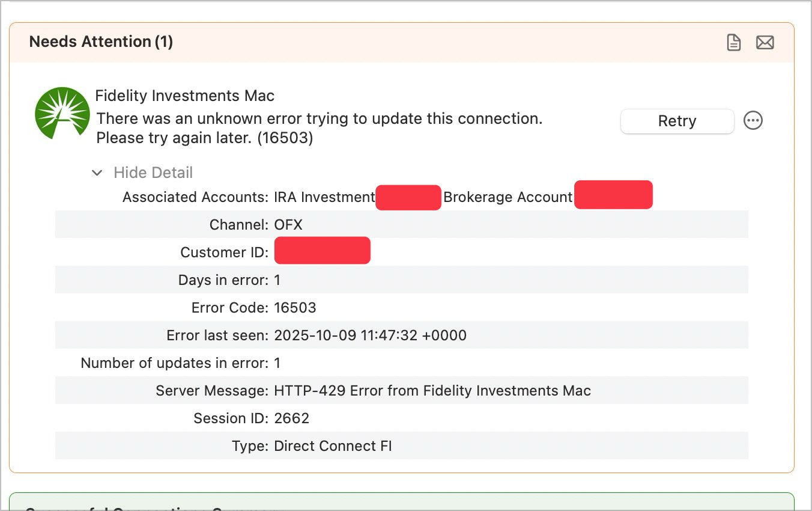Screen dimensions: 812x511
Task: Select the Needs Attention (1) header
Action: click(x=101, y=41)
